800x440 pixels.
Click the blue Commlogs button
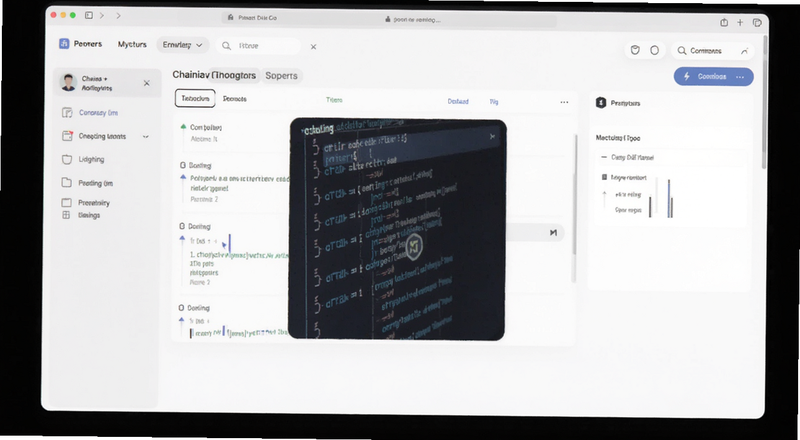click(x=713, y=77)
